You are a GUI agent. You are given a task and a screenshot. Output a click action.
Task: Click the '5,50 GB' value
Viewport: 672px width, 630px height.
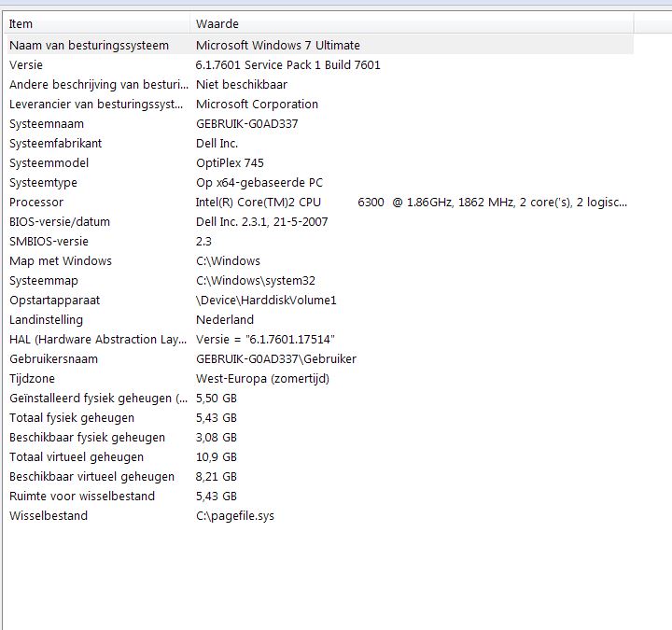(217, 399)
